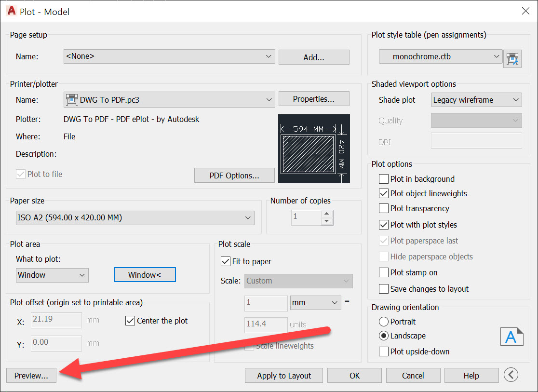The width and height of the screenshot is (538, 392).
Task: Open the Quality dropdown
Action: tap(476, 121)
